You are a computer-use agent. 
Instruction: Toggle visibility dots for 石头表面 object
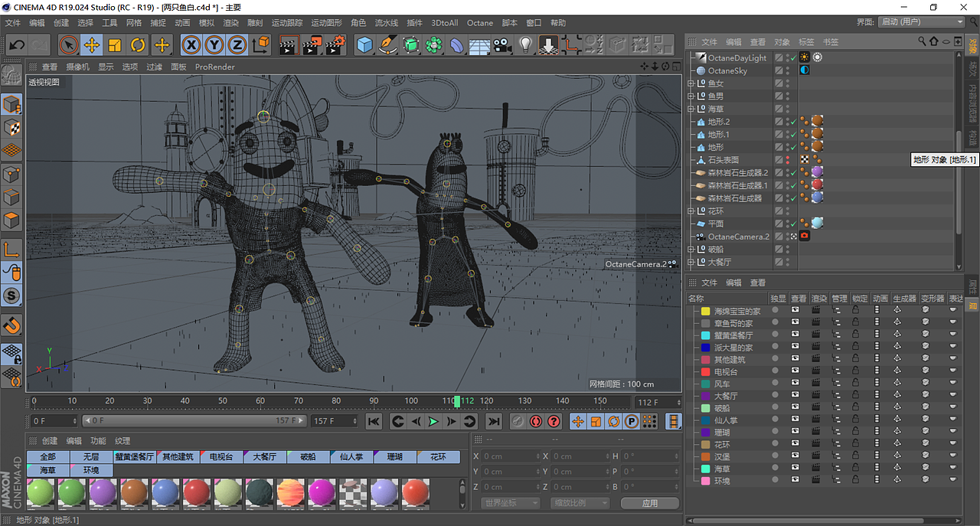787,160
